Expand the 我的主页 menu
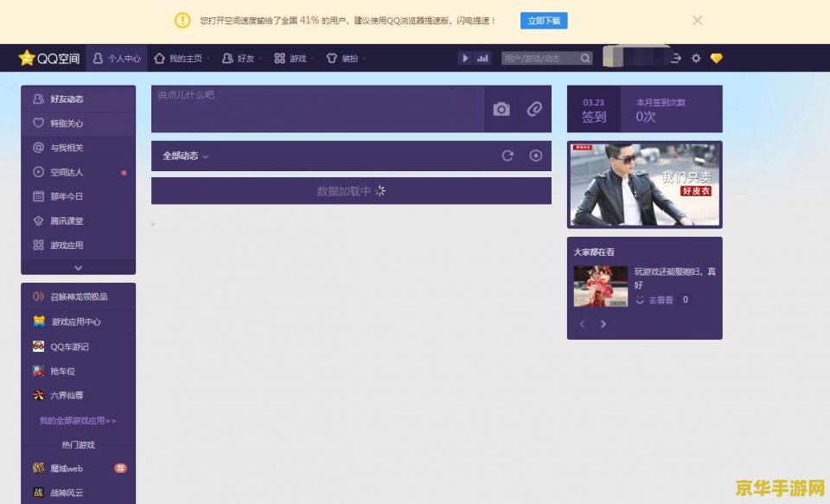This screenshot has width=830, height=504. point(181,58)
